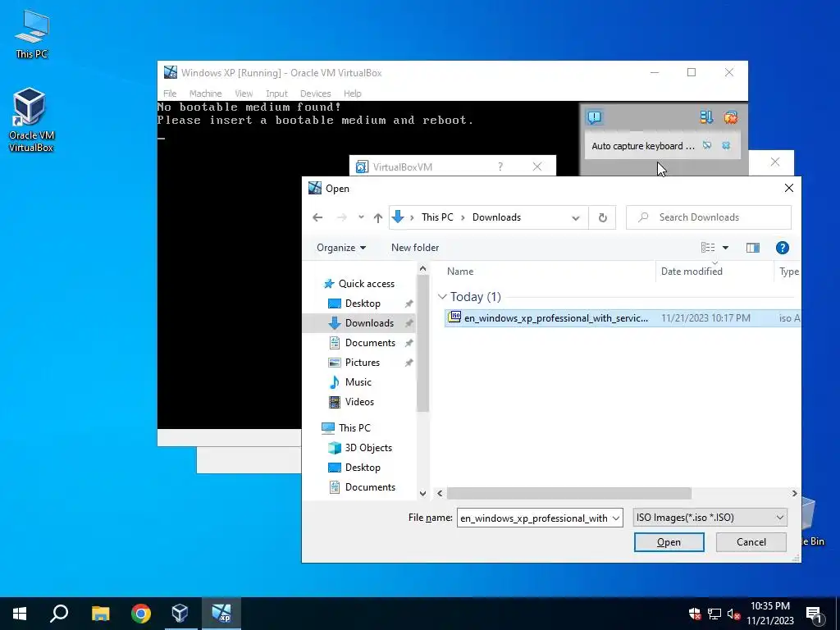Dismiss all VirtualBox notifications with red X icon
The width and height of the screenshot is (840, 630).
pos(730,116)
